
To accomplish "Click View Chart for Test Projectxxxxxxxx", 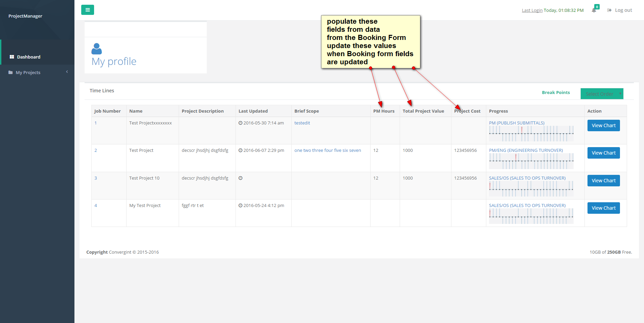I will 604,125.
